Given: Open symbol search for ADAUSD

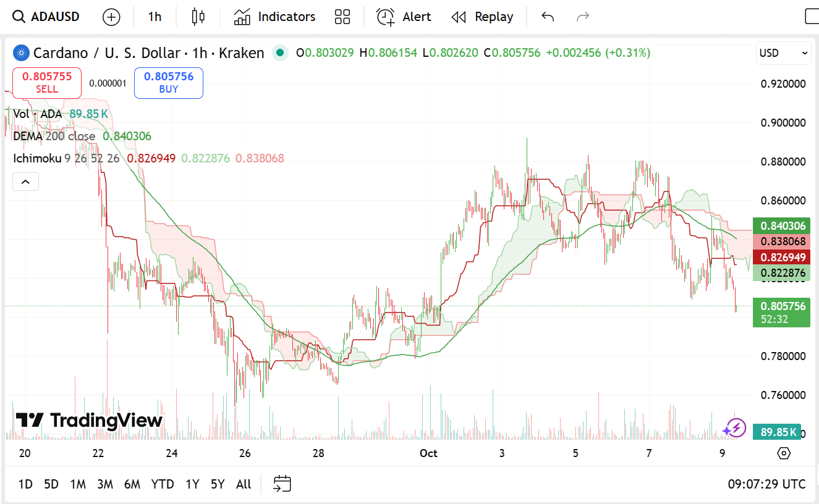Looking at the screenshot, I should (47, 17).
